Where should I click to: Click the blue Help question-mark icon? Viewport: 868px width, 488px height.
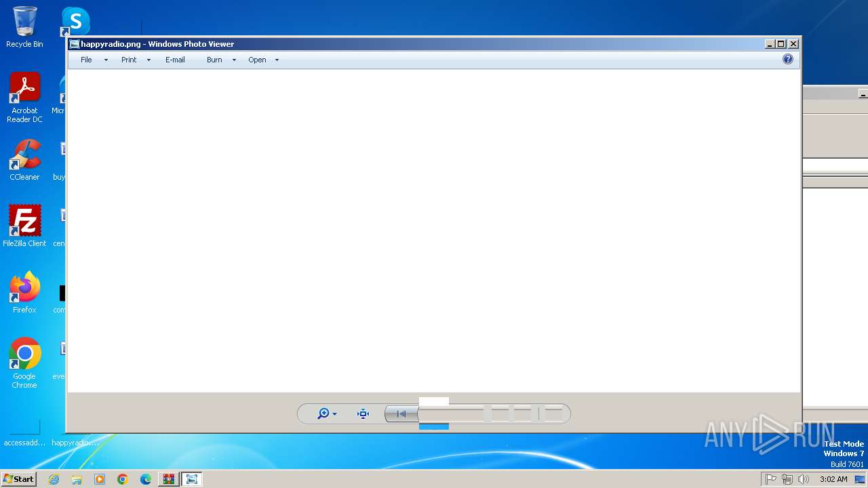(787, 59)
